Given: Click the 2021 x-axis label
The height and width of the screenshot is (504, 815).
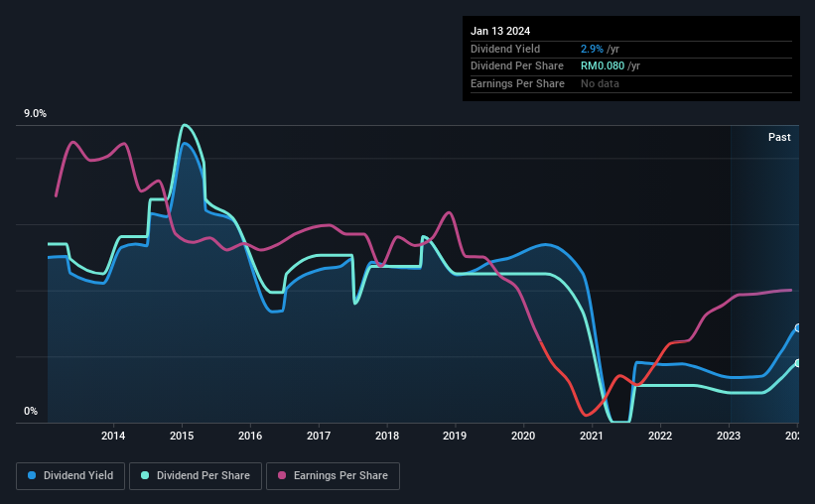Looking at the screenshot, I should [x=592, y=436].
